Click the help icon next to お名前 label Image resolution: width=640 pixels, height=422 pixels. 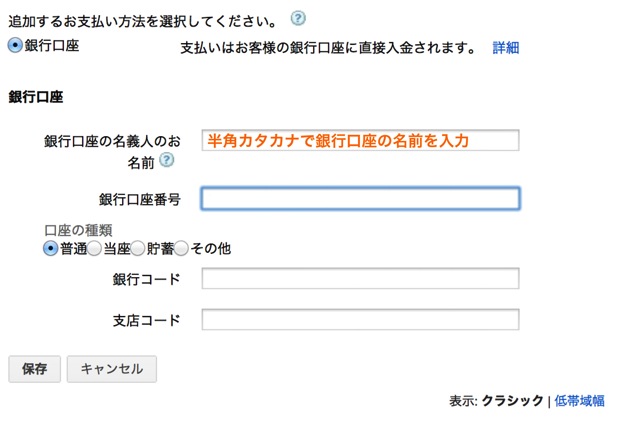pos(166,160)
